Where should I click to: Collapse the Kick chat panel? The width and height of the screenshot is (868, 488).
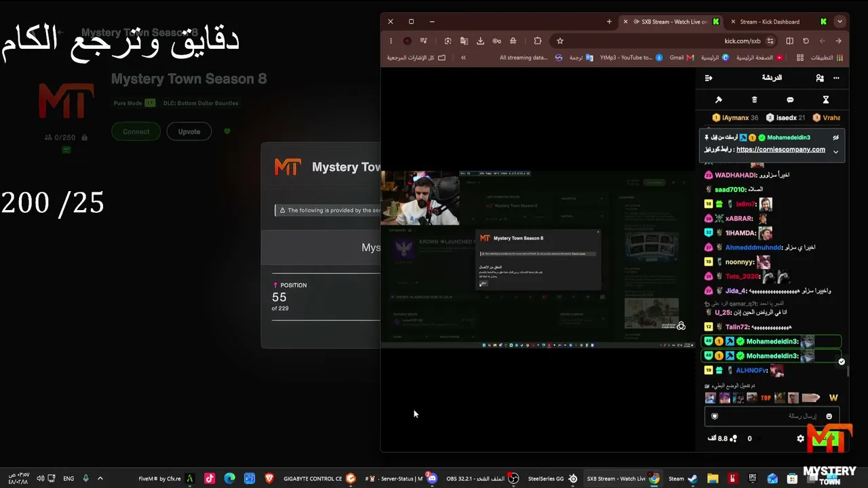click(x=709, y=78)
